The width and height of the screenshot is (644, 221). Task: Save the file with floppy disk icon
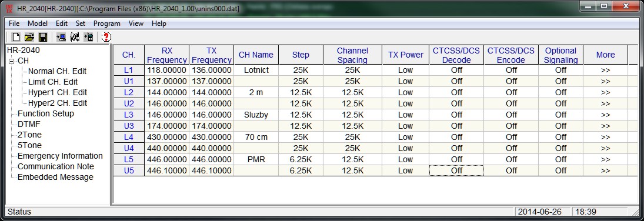point(42,37)
